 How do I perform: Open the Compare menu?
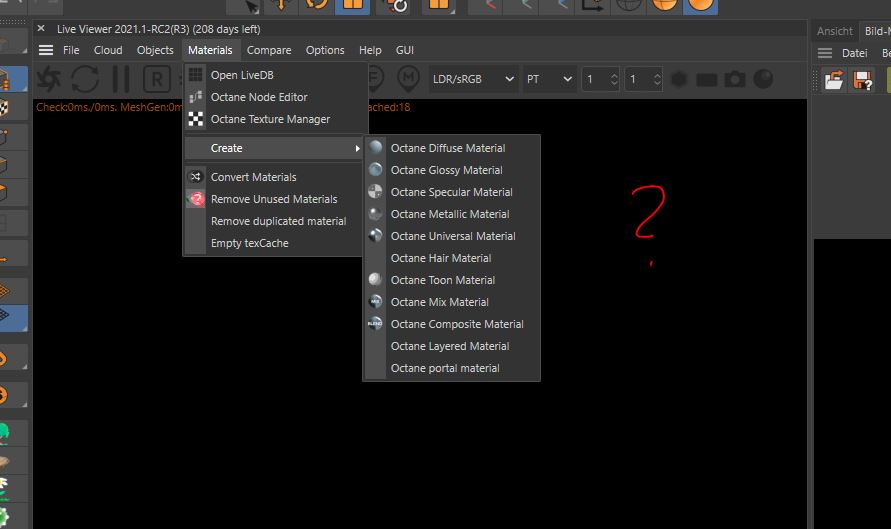click(x=269, y=50)
